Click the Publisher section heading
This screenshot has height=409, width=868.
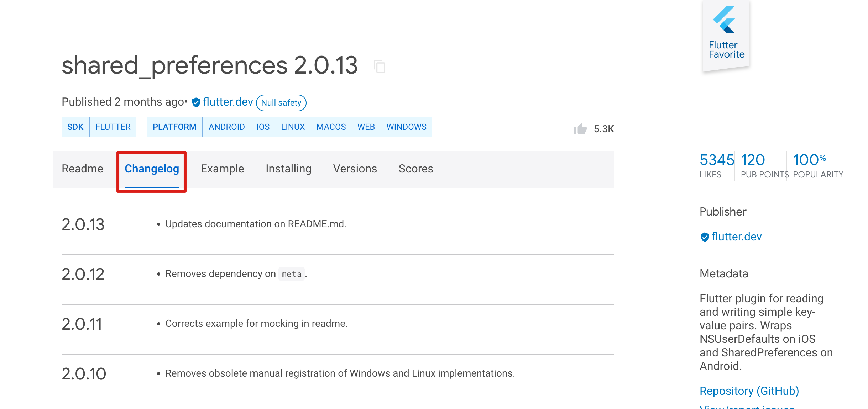pyautogui.click(x=723, y=212)
